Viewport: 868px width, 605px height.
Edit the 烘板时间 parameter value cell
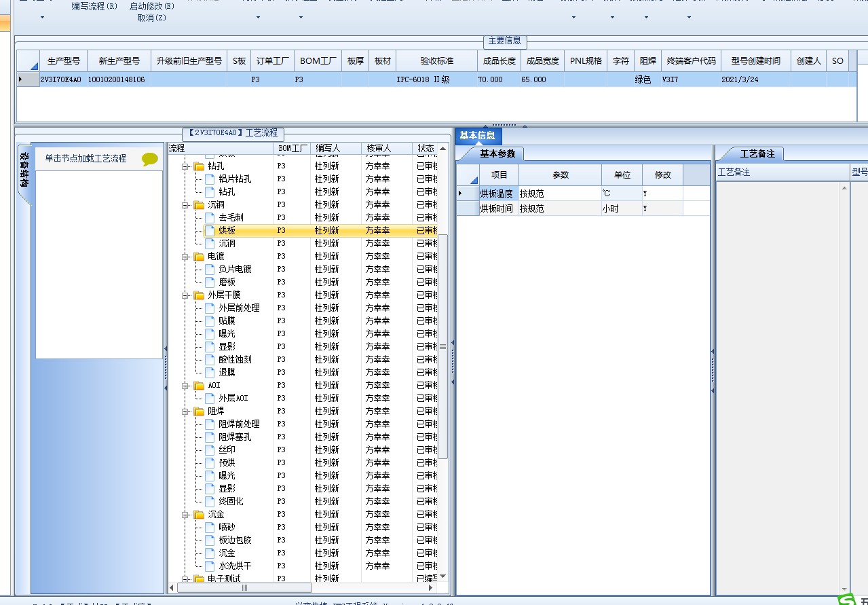point(559,209)
